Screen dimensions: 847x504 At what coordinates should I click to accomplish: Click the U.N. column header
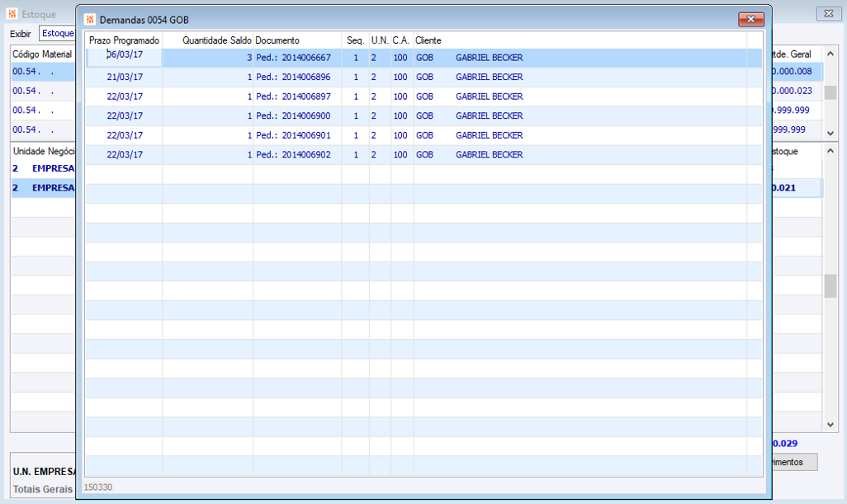pos(381,40)
